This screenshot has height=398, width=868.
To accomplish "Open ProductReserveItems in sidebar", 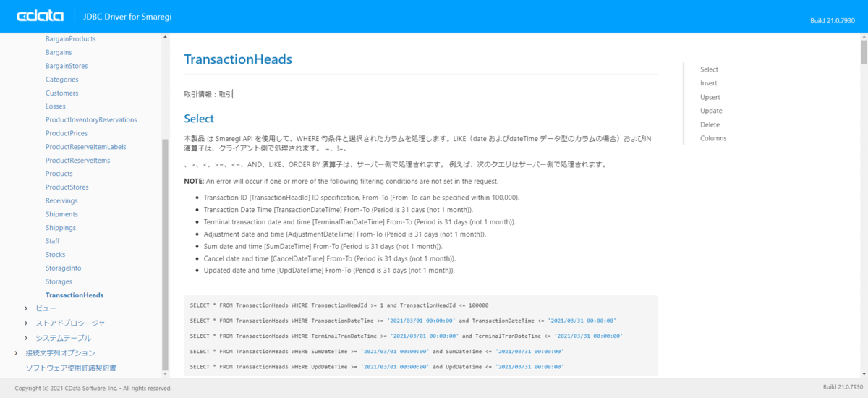I will click(x=77, y=161).
